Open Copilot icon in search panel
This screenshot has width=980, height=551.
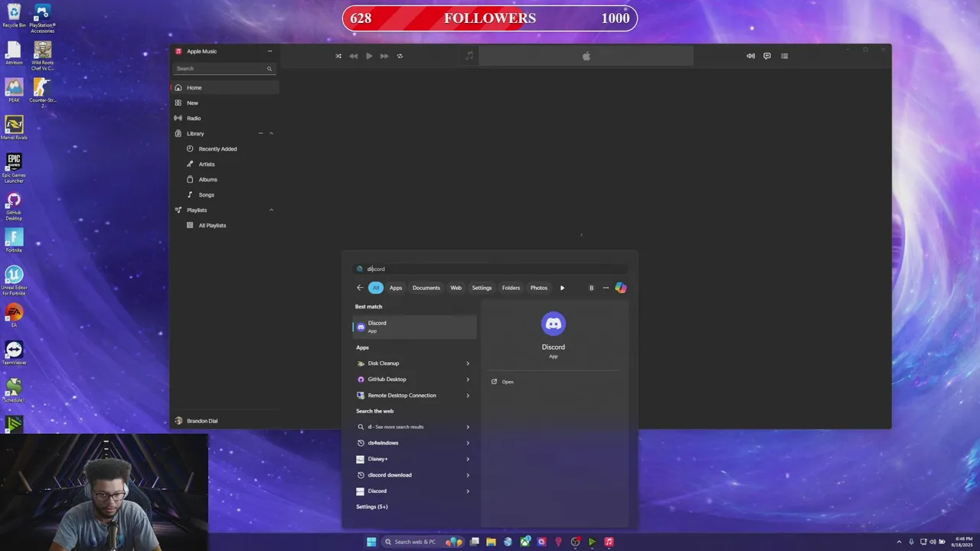tap(621, 288)
